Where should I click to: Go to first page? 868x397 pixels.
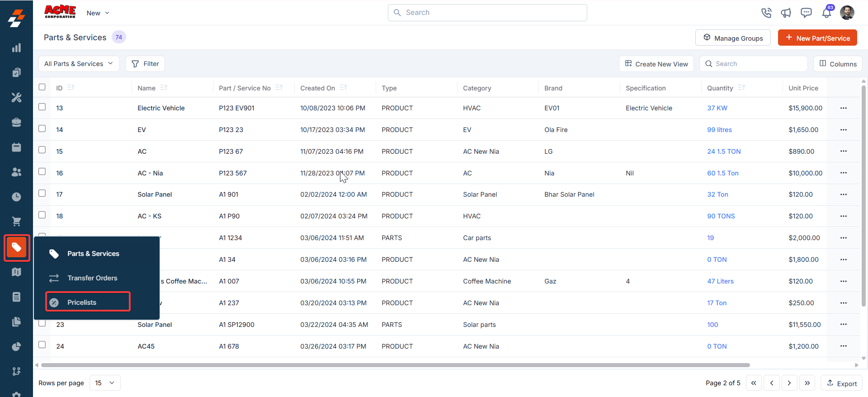click(754, 383)
